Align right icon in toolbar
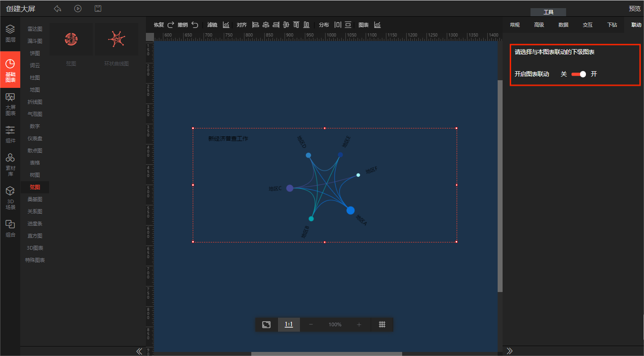This screenshot has width=644, height=356. 276,25
